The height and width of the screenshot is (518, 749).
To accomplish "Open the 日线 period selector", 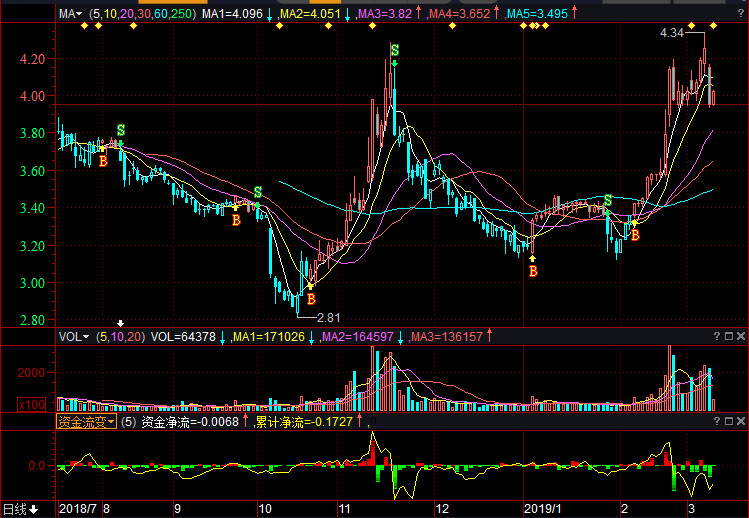I will [x=20, y=509].
